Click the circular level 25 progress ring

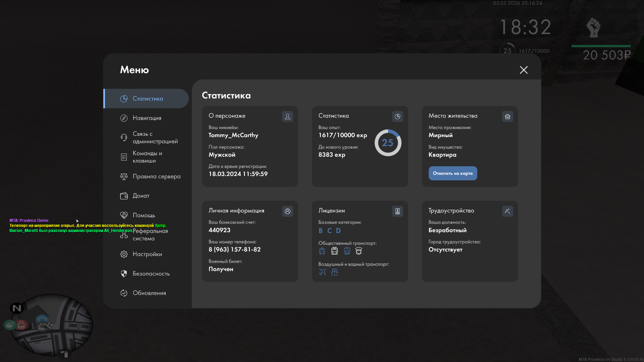(x=388, y=143)
